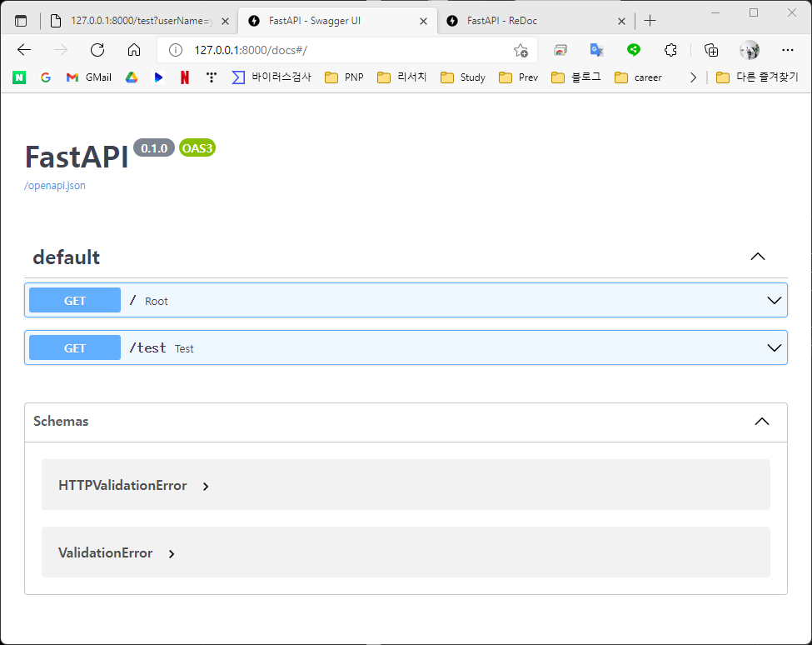Open the PNP bookmarks folder
812x645 pixels.
(345, 77)
